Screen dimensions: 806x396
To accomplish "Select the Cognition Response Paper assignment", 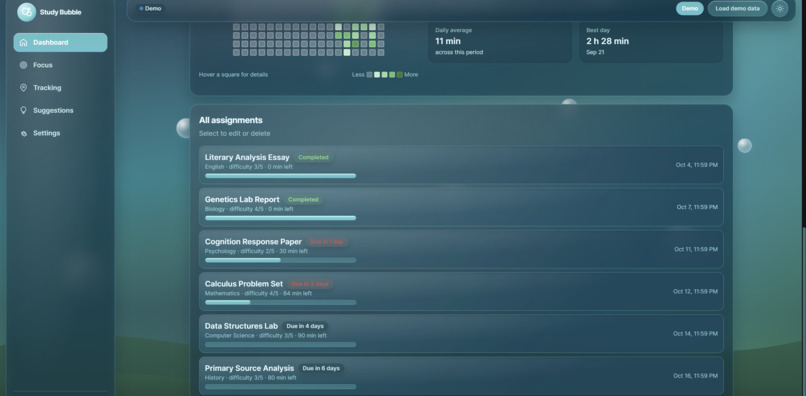I will pos(461,249).
